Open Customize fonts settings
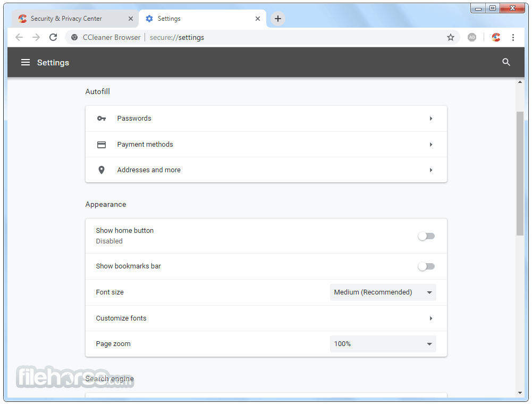The width and height of the screenshot is (532, 404). 266,318
